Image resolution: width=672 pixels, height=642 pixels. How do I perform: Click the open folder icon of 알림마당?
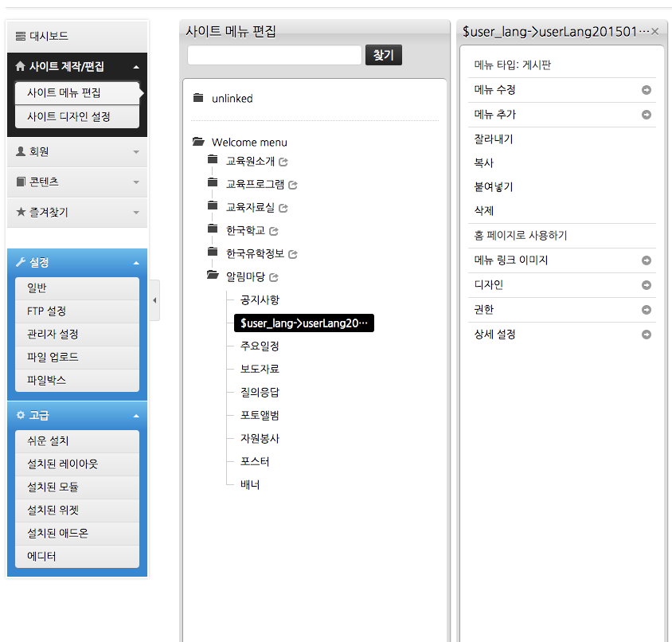click(x=212, y=276)
